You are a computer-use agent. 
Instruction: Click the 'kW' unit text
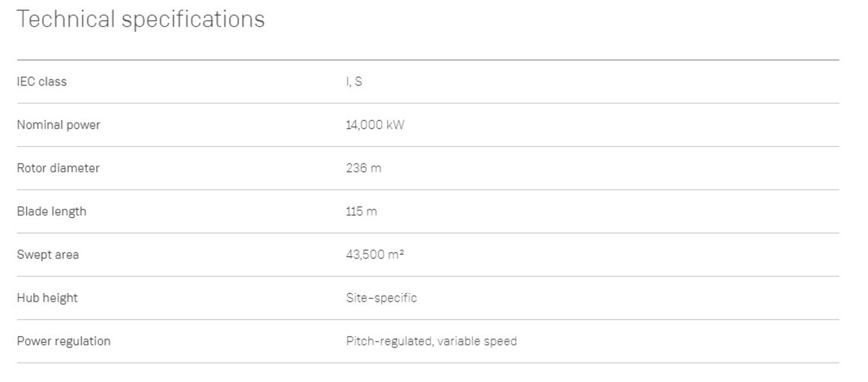click(x=396, y=125)
